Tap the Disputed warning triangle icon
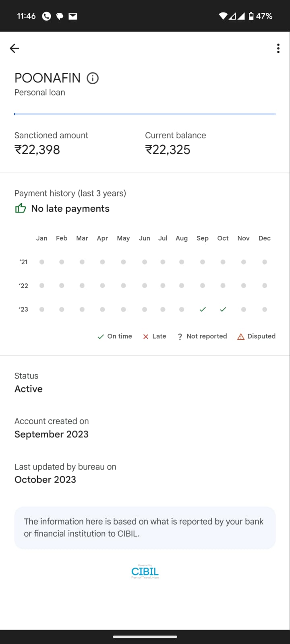290x644 pixels. tap(241, 336)
